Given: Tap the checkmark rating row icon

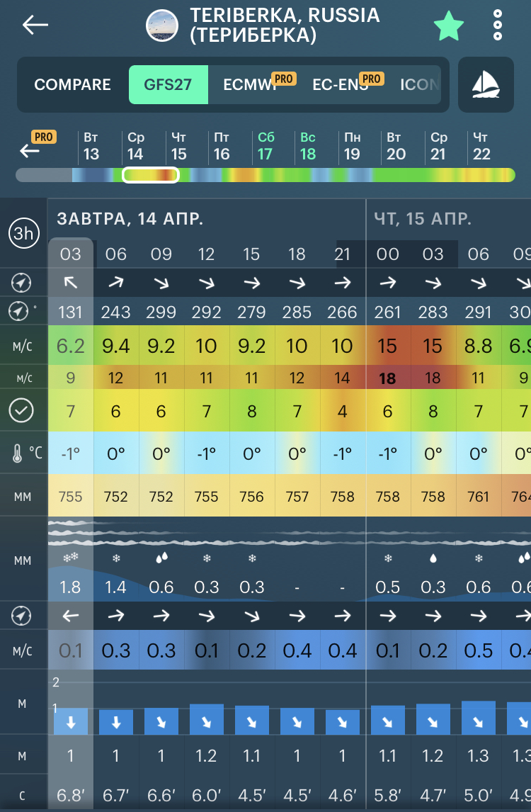Looking at the screenshot, I should click(22, 410).
